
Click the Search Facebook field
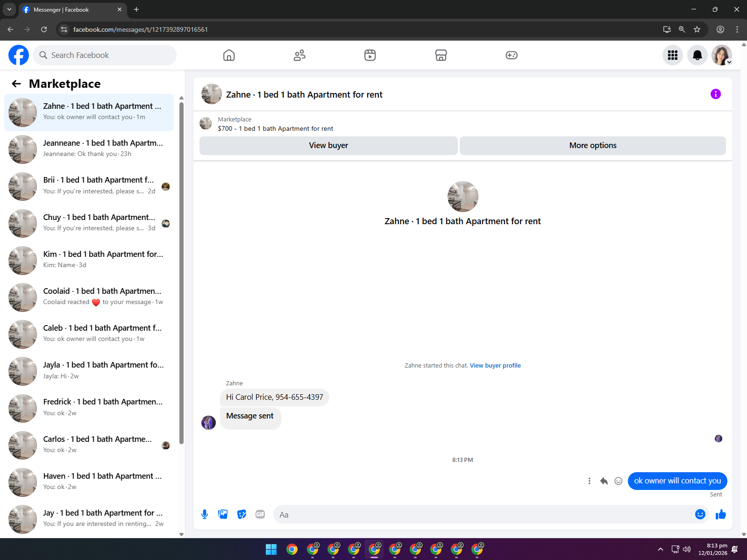105,55
